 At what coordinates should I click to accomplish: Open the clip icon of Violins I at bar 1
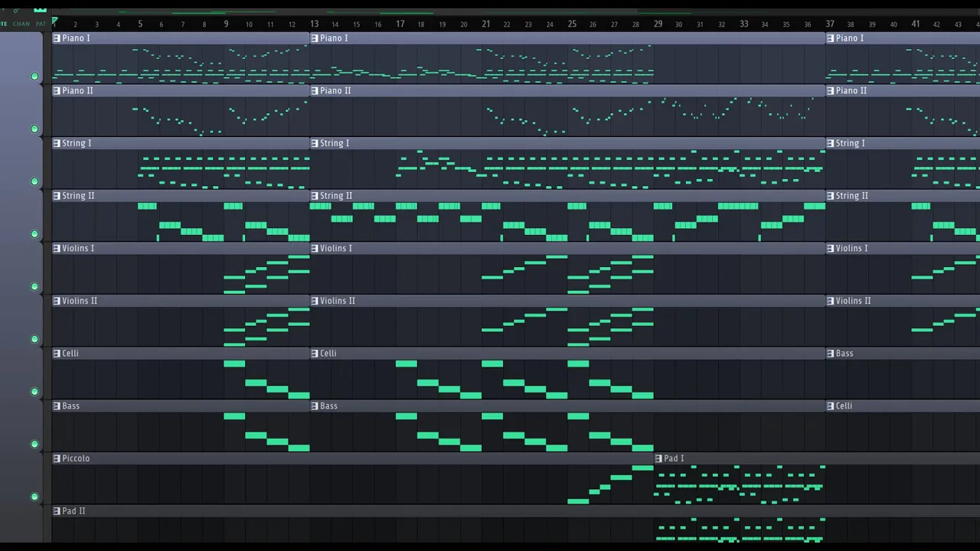click(x=57, y=249)
